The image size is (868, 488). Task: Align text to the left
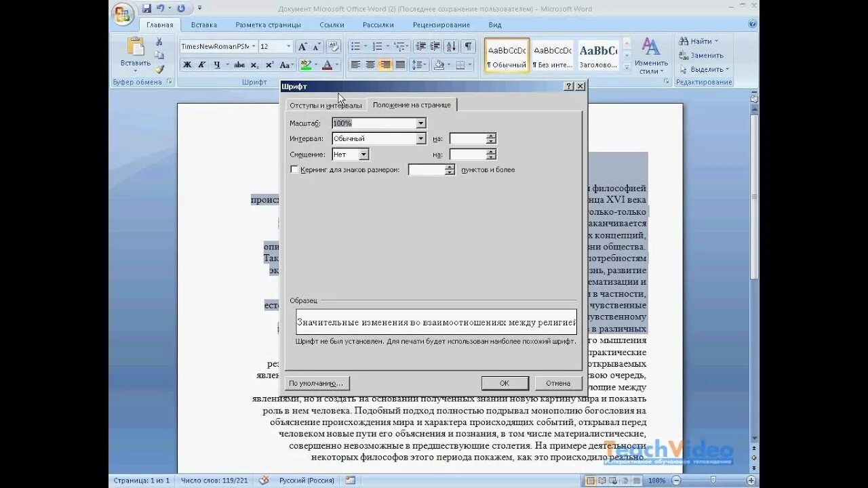[x=355, y=65]
